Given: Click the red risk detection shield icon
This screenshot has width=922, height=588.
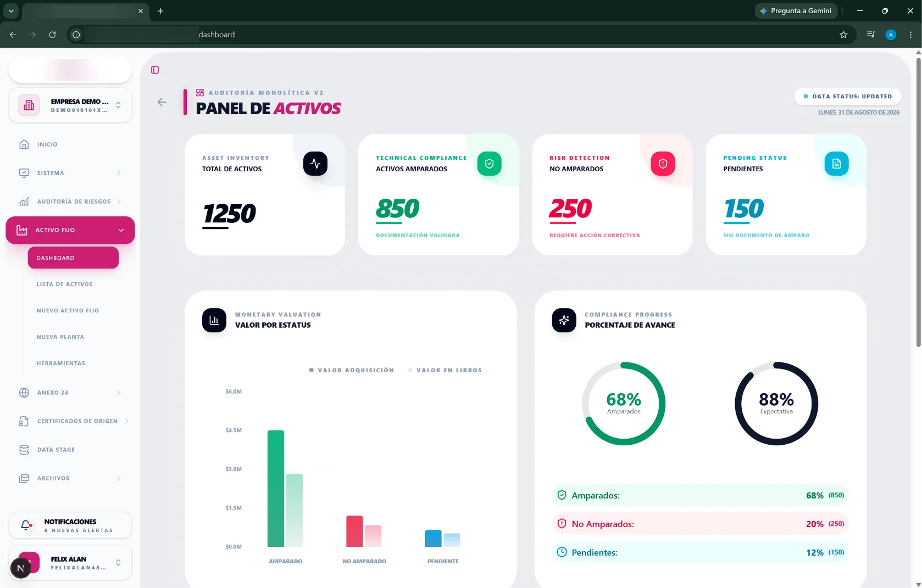Looking at the screenshot, I should 663,164.
